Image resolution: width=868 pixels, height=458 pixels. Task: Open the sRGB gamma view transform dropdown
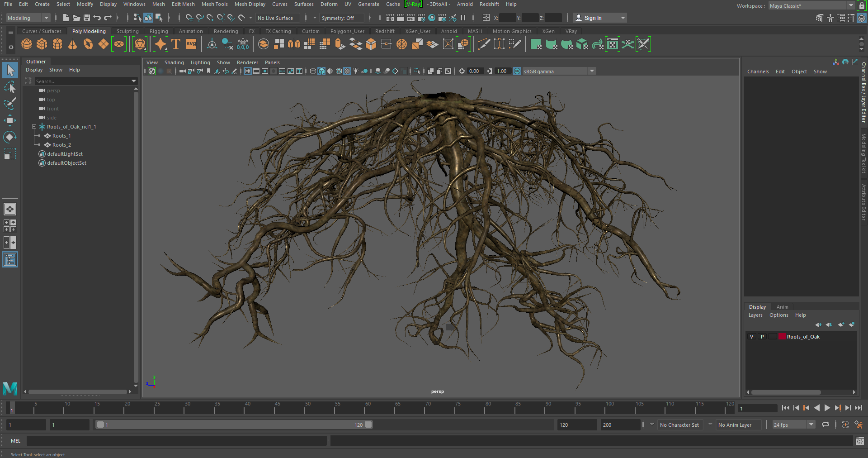[559, 71]
